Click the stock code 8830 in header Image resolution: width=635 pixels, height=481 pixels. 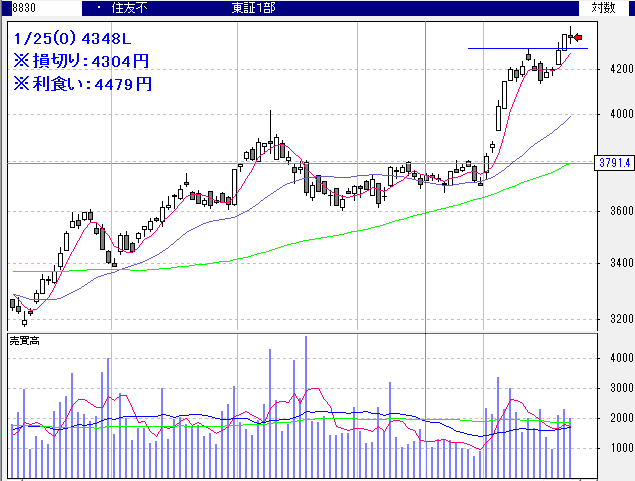(x=24, y=7)
